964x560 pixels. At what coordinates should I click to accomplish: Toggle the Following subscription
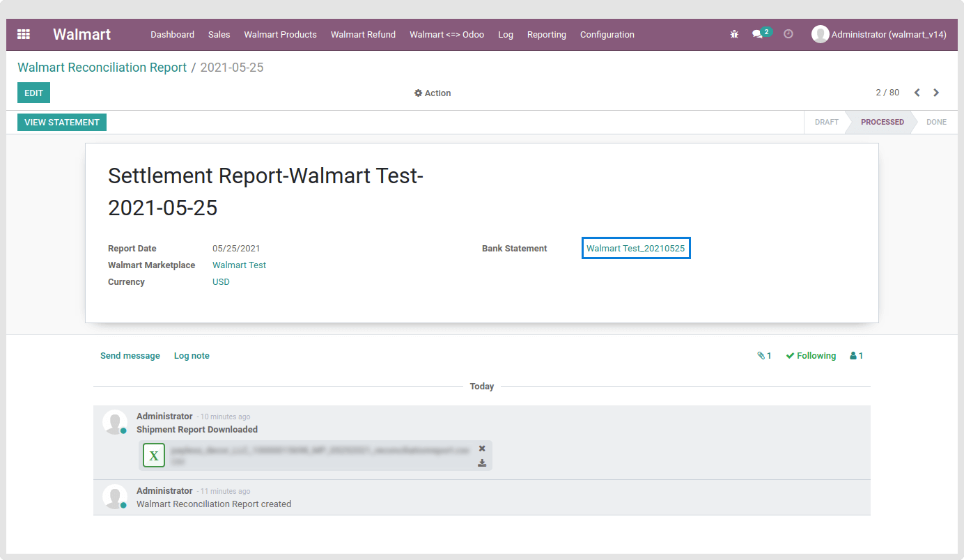811,356
